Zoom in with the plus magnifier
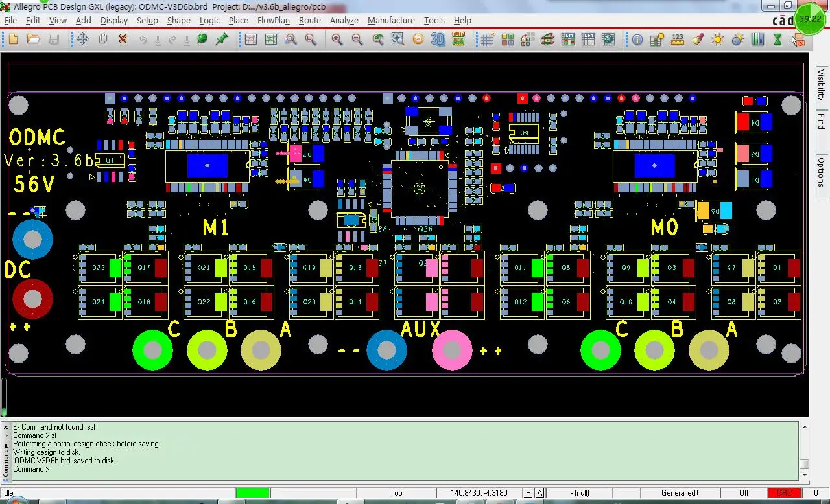The height and width of the screenshot is (504, 830). click(337, 40)
